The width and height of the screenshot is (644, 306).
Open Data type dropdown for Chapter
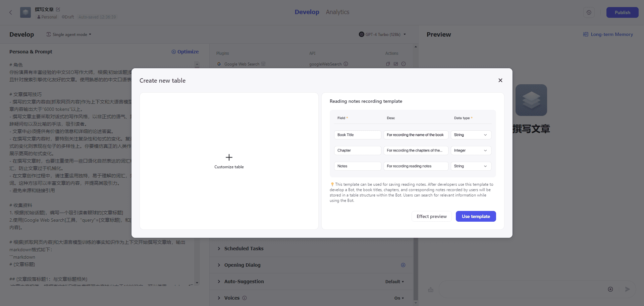point(471,150)
